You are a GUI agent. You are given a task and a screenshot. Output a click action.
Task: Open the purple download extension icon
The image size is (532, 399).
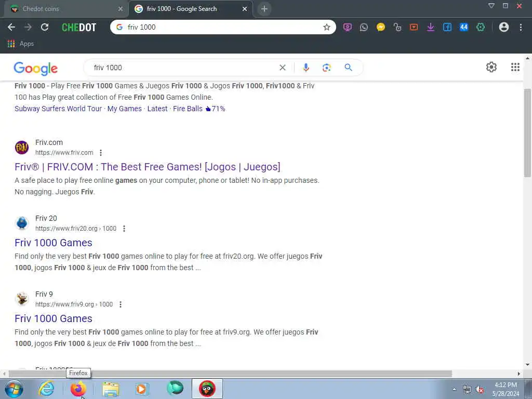[x=431, y=27]
